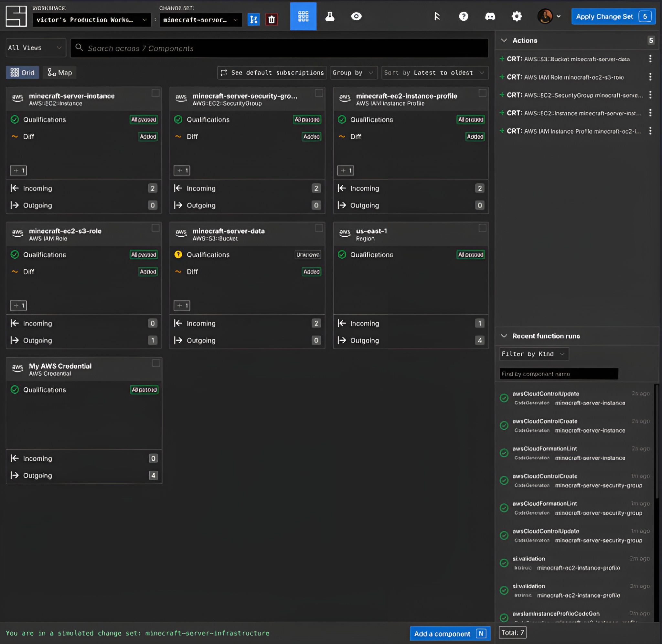
Task: Abandon change set via red trash icon
Action: [x=272, y=20]
